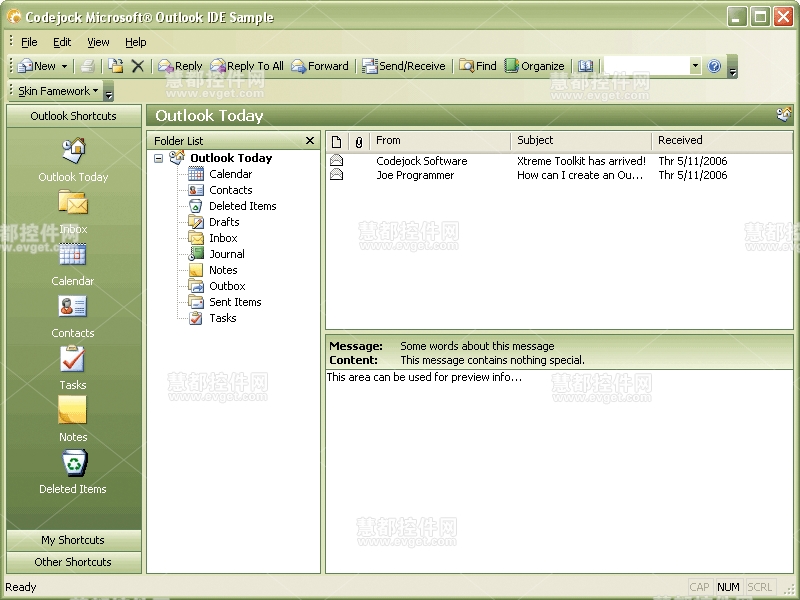This screenshot has height=600, width=800.
Task: Click the New mail toolbar button
Action: coord(37,66)
